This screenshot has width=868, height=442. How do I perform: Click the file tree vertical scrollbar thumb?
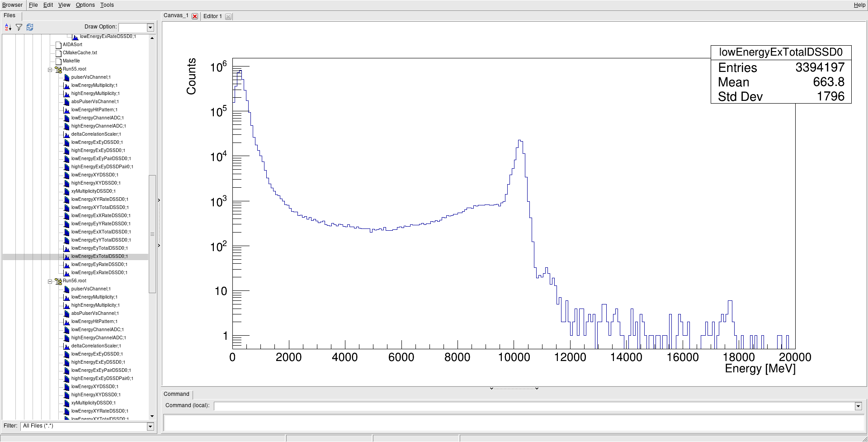pyautogui.click(x=152, y=234)
